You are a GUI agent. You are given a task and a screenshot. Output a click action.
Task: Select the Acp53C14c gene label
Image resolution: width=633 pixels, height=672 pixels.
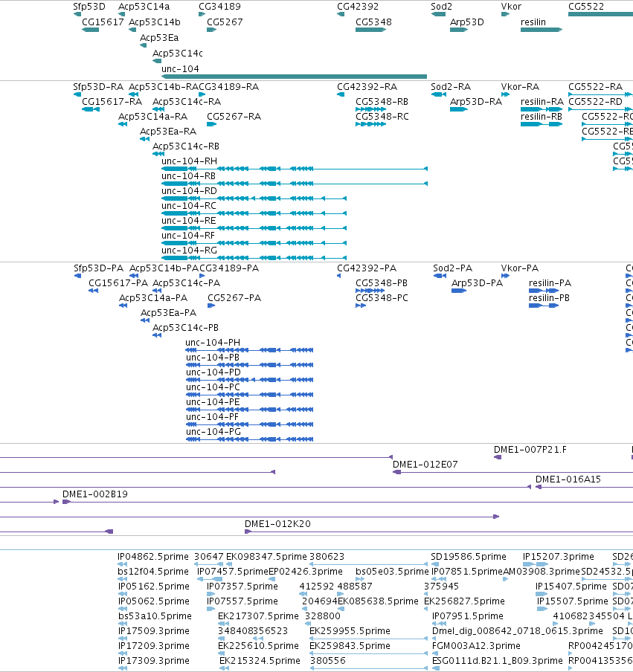click(178, 53)
